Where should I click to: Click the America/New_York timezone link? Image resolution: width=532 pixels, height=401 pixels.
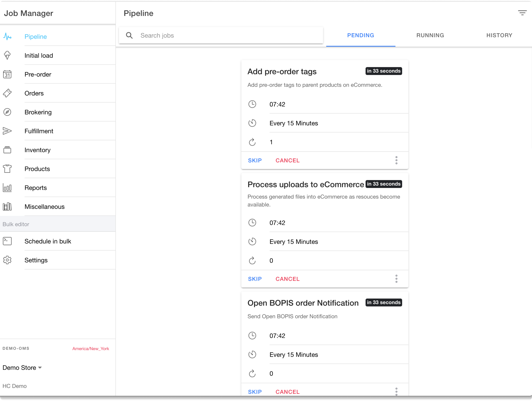click(x=91, y=349)
